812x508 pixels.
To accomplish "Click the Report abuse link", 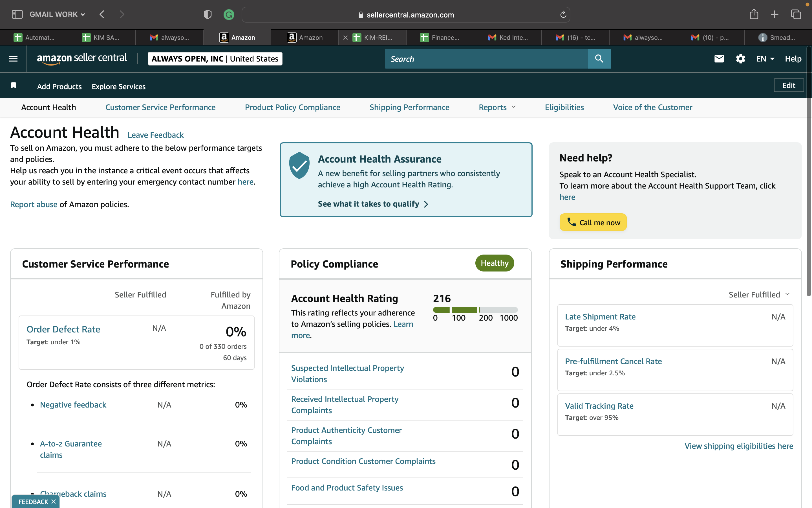I will tap(34, 204).
